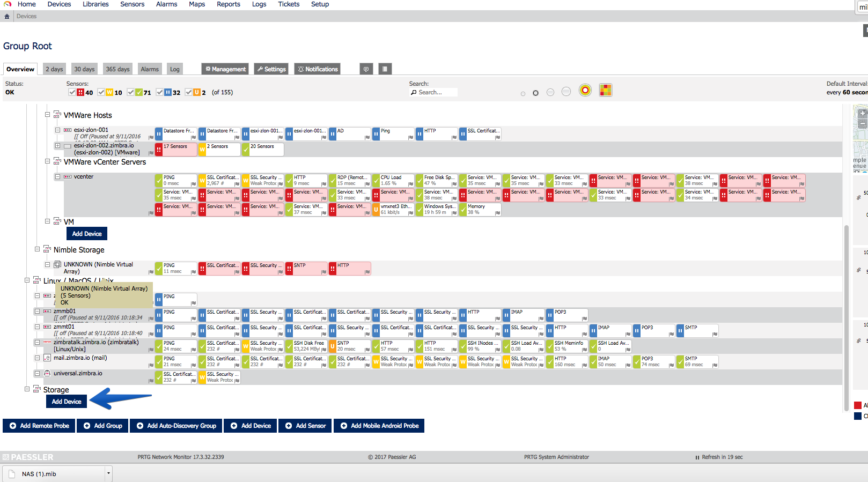Image resolution: width=868 pixels, height=482 pixels.
Task: Open the Memory sensor on vcenter
Action: click(x=481, y=210)
